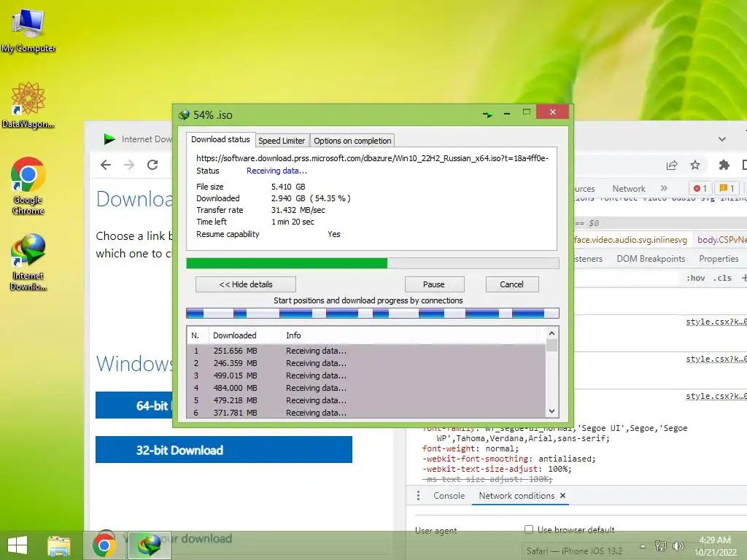Viewport: 747px width, 560px height.
Task: Open the clock showing 4:29 AM
Action: 715,545
